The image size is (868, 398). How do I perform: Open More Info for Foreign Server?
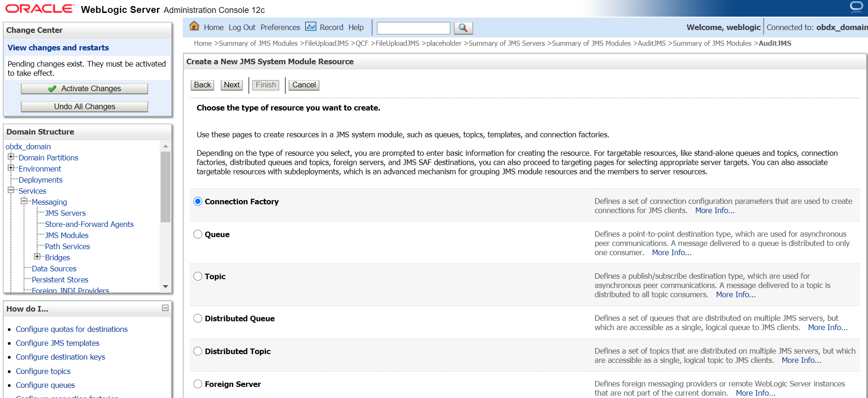(756, 393)
